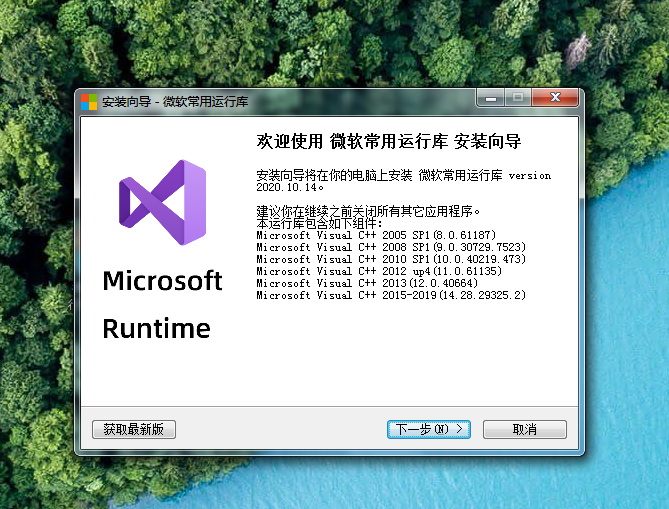
Task: Select the Visual C++ 2012 up4 line
Action: [x=379, y=271]
